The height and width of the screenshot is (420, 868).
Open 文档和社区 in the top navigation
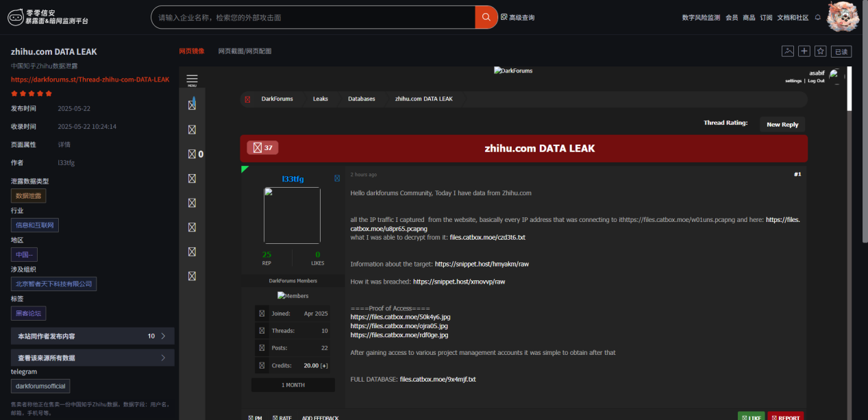793,17
